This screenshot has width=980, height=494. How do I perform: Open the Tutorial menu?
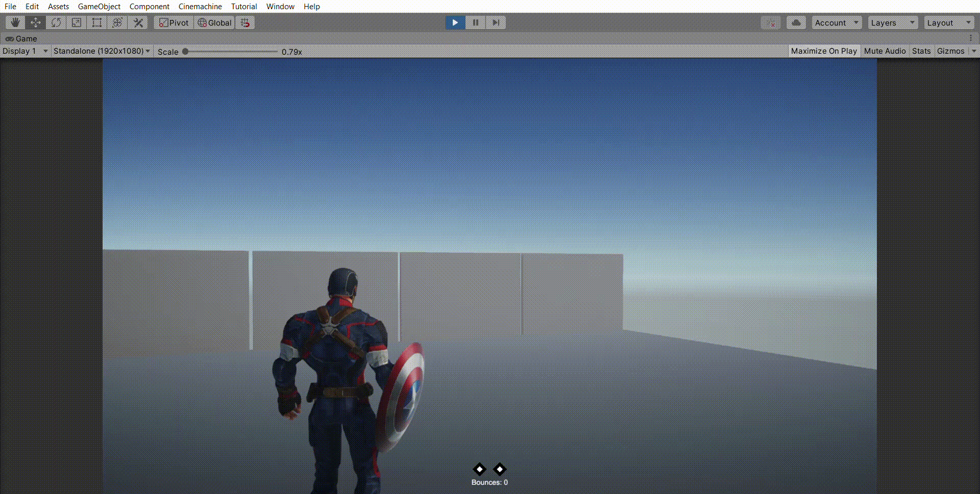[244, 7]
